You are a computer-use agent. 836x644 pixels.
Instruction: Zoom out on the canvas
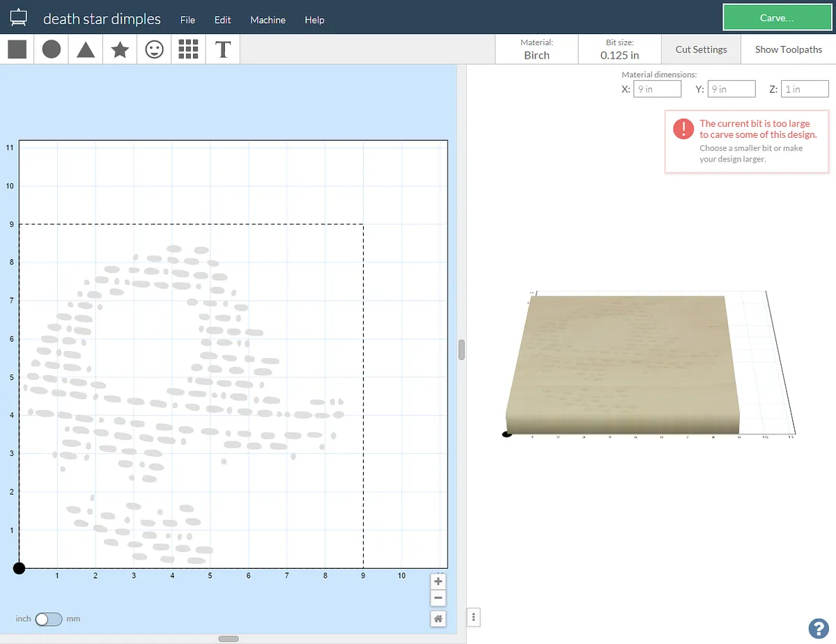pos(438,598)
